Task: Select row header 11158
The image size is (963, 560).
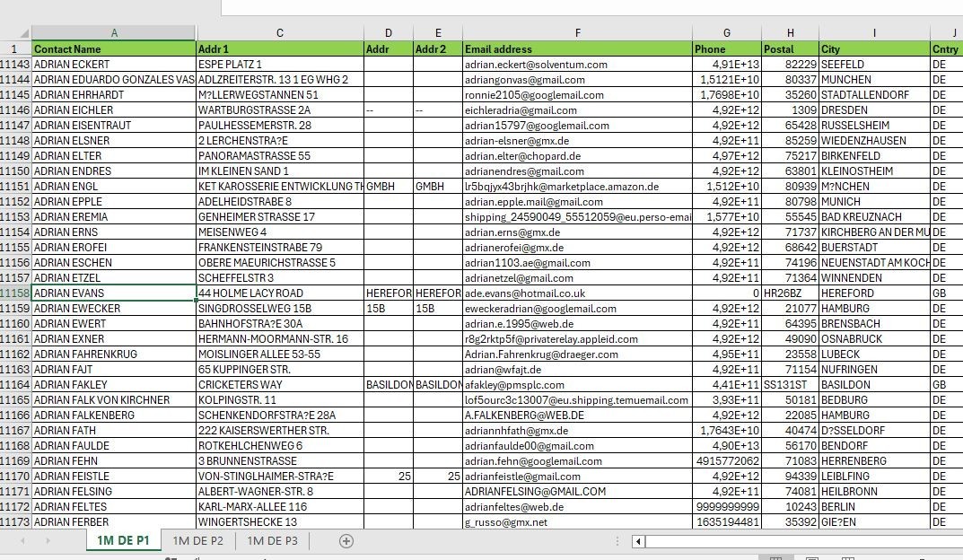Action: pyautogui.click(x=15, y=293)
